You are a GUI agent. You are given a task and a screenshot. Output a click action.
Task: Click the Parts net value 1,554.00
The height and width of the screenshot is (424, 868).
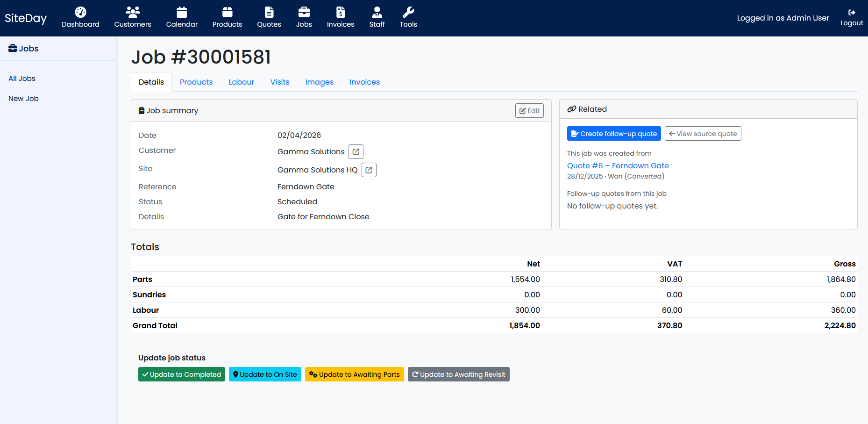coord(525,279)
